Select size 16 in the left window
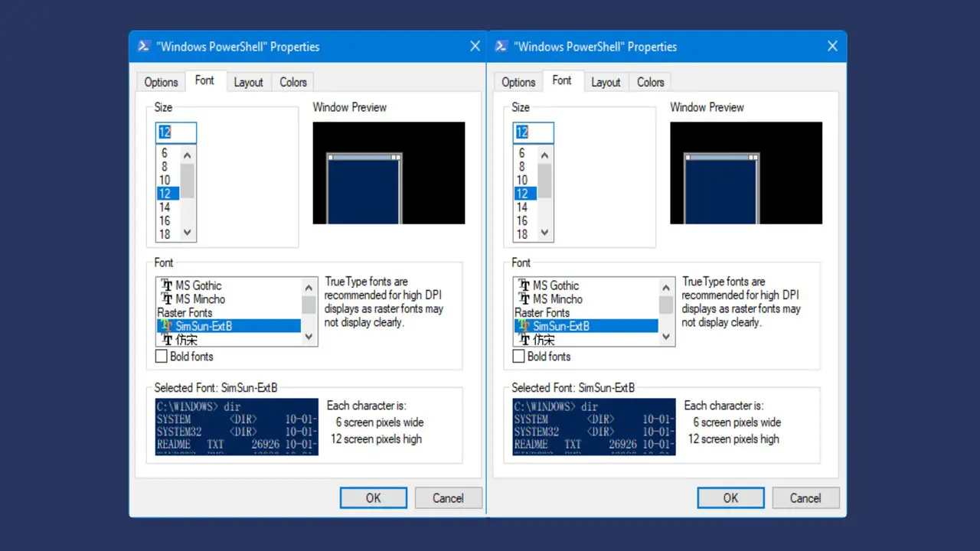Screen dimensions: 980x551 [x=168, y=221]
